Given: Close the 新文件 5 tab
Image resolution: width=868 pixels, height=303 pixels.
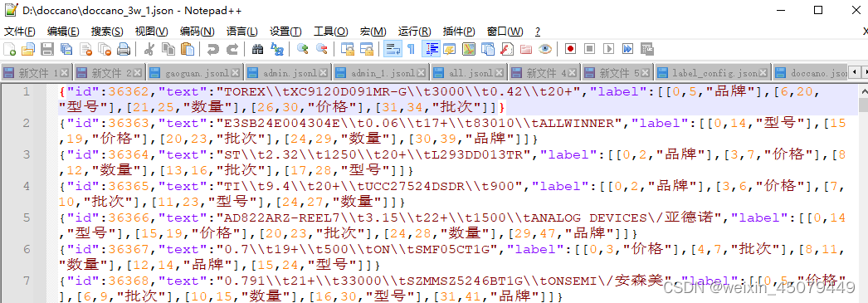Looking at the screenshot, I should 646,73.
